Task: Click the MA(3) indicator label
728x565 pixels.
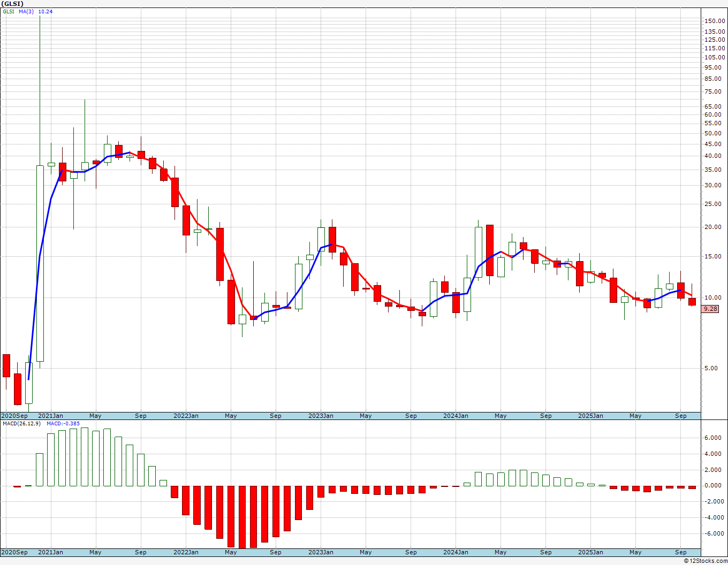Action: (x=26, y=11)
